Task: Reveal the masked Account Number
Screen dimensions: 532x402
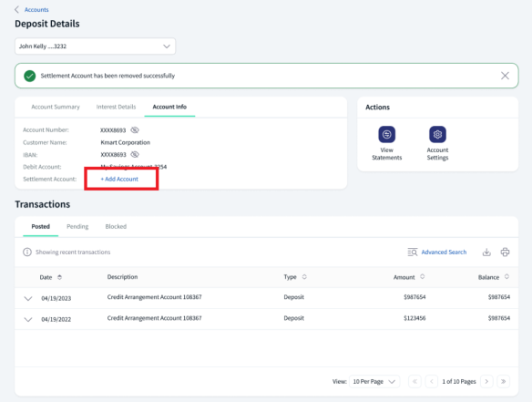Action: [x=135, y=130]
